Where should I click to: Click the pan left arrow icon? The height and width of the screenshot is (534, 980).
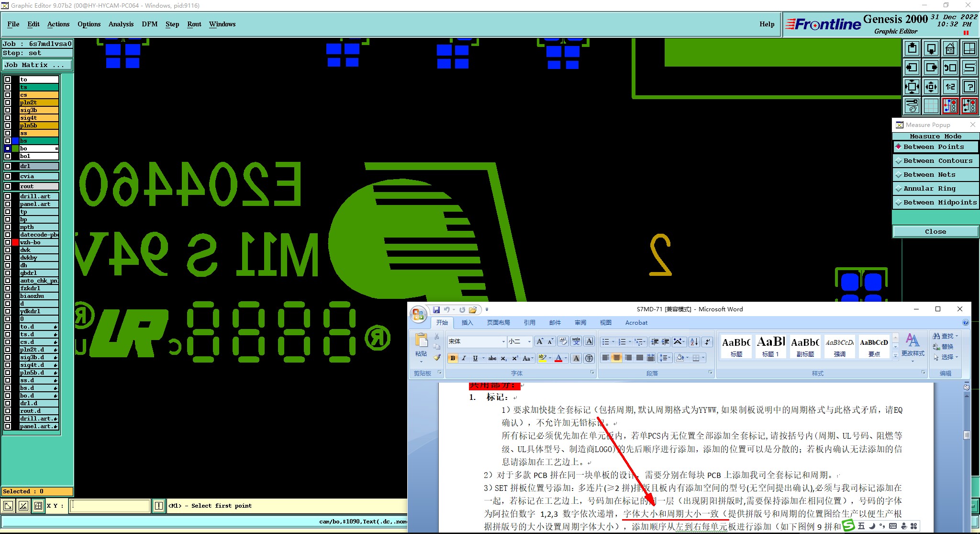tap(912, 68)
